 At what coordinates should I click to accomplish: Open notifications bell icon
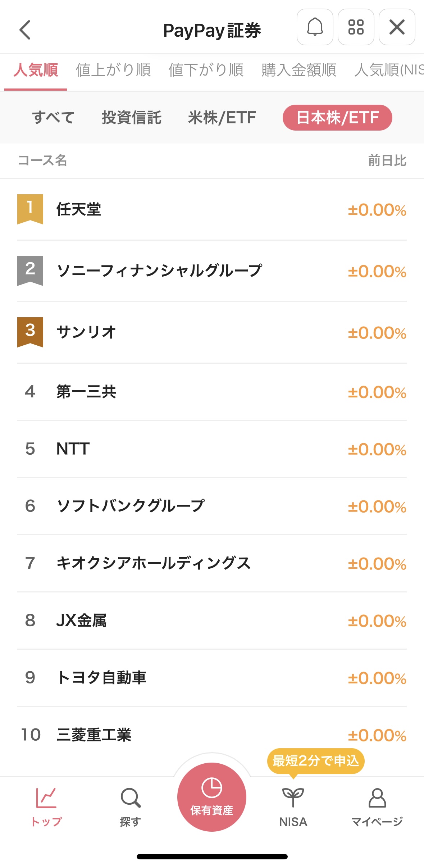coord(315,27)
